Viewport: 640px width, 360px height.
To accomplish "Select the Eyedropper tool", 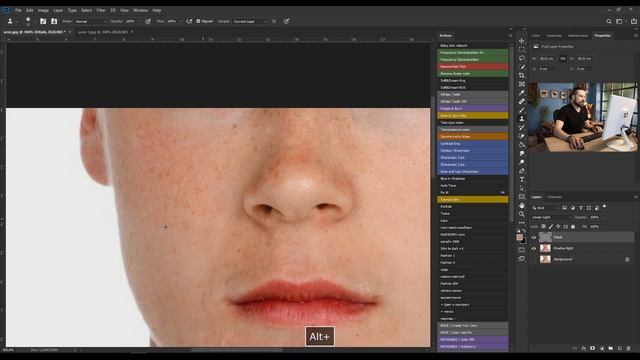I will [x=522, y=93].
